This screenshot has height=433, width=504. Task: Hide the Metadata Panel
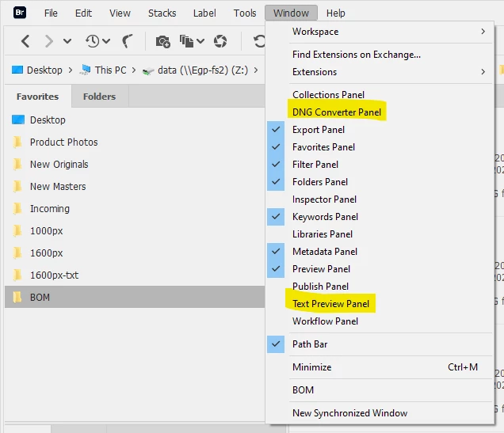380,251
